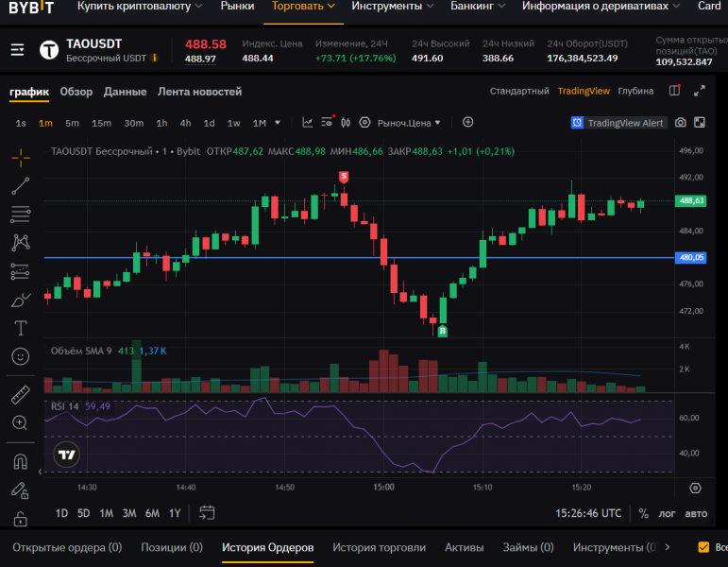Toggle the лог logarithmic scale
The width and height of the screenshot is (728, 567).
tap(667, 513)
